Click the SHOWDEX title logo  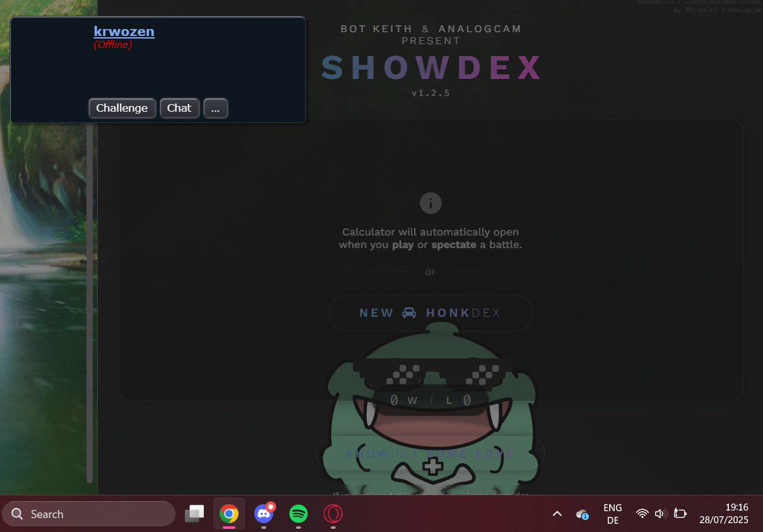tap(432, 68)
